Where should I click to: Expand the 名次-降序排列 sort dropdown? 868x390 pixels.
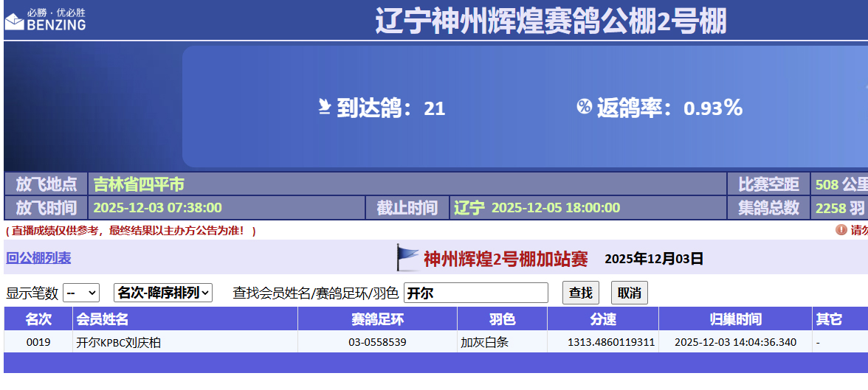click(163, 293)
